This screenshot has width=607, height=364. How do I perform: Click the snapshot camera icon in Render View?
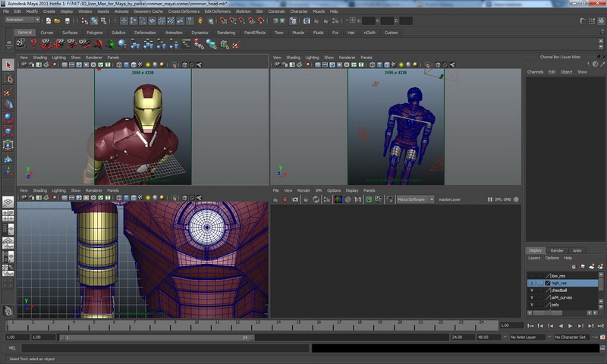click(295, 199)
